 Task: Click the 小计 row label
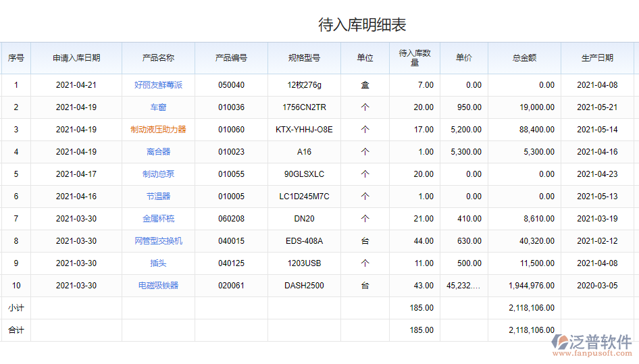(x=16, y=308)
